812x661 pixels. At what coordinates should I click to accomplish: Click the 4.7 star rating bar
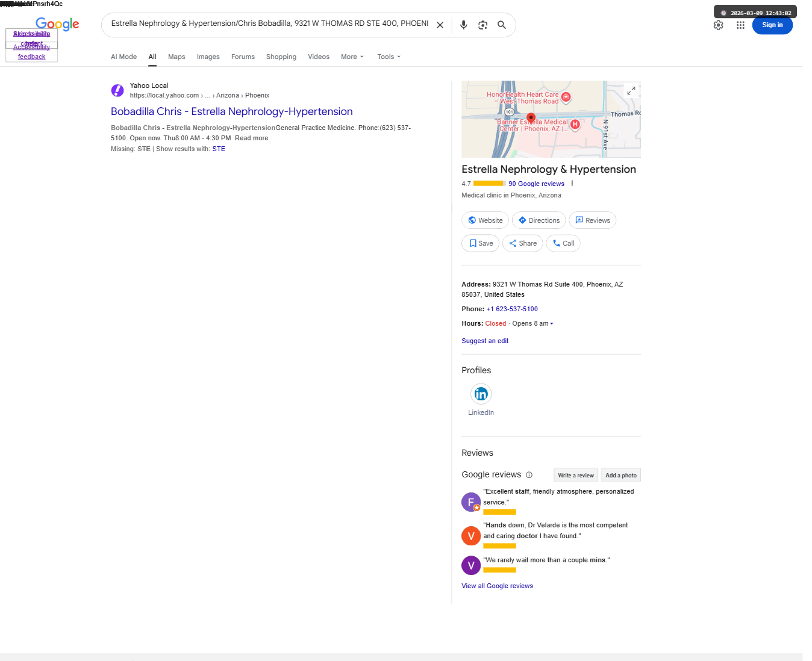coord(490,184)
